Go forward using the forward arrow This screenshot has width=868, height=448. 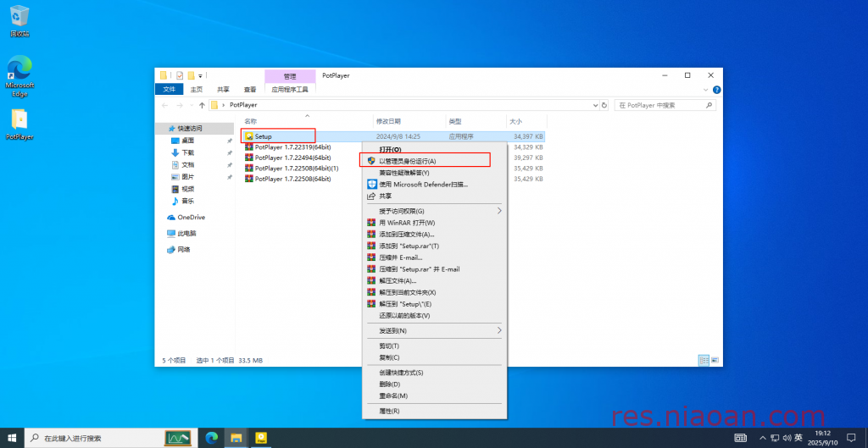pyautogui.click(x=180, y=105)
